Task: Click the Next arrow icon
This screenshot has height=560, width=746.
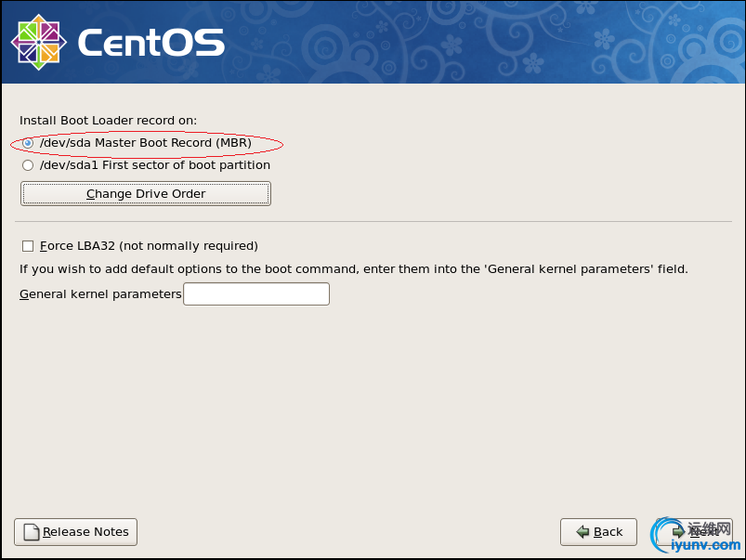Action: (679, 531)
